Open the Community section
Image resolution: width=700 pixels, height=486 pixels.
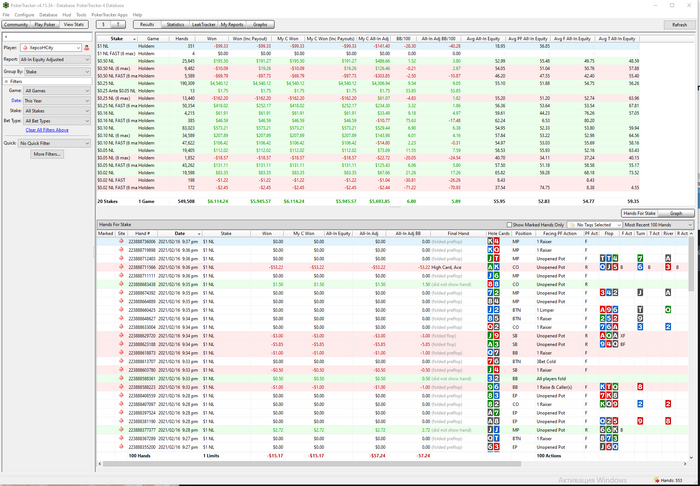[x=16, y=25]
